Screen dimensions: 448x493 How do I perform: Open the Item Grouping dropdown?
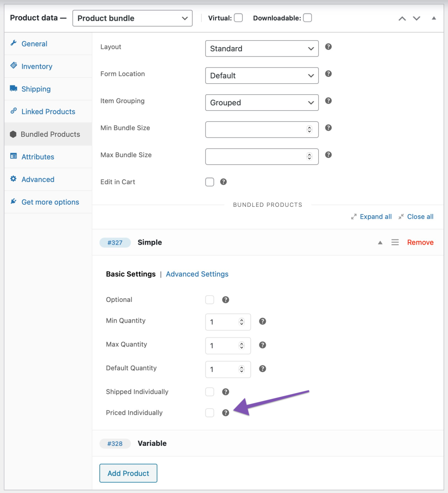point(261,102)
